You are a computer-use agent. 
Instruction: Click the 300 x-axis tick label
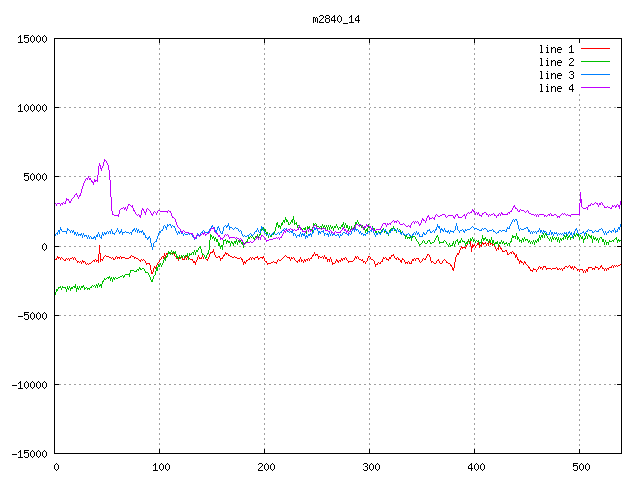pos(370,467)
